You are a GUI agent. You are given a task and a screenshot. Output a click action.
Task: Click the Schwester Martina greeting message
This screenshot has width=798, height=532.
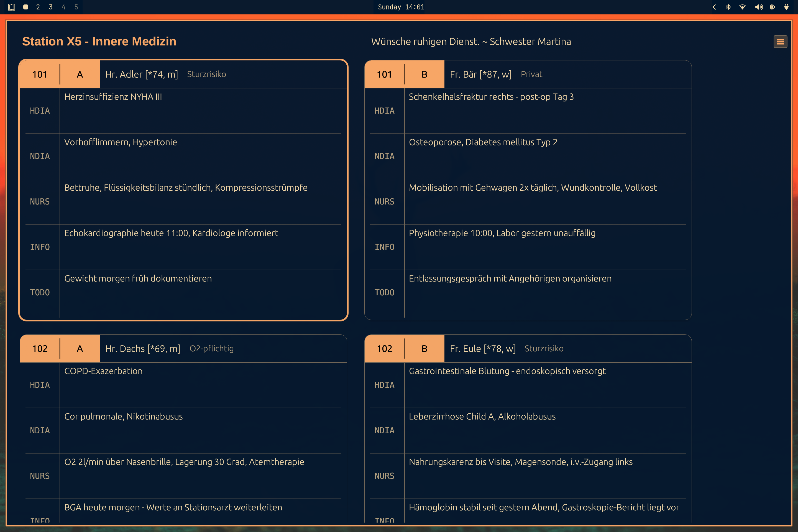(471, 41)
